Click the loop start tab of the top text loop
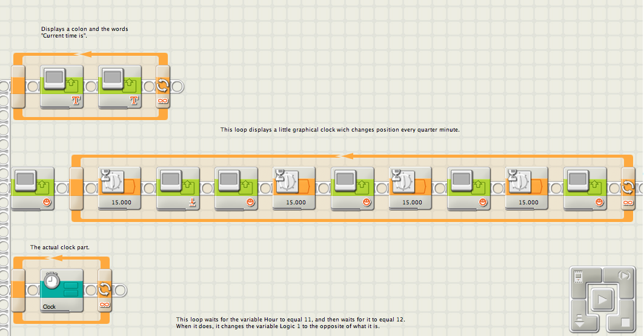 coord(18,87)
